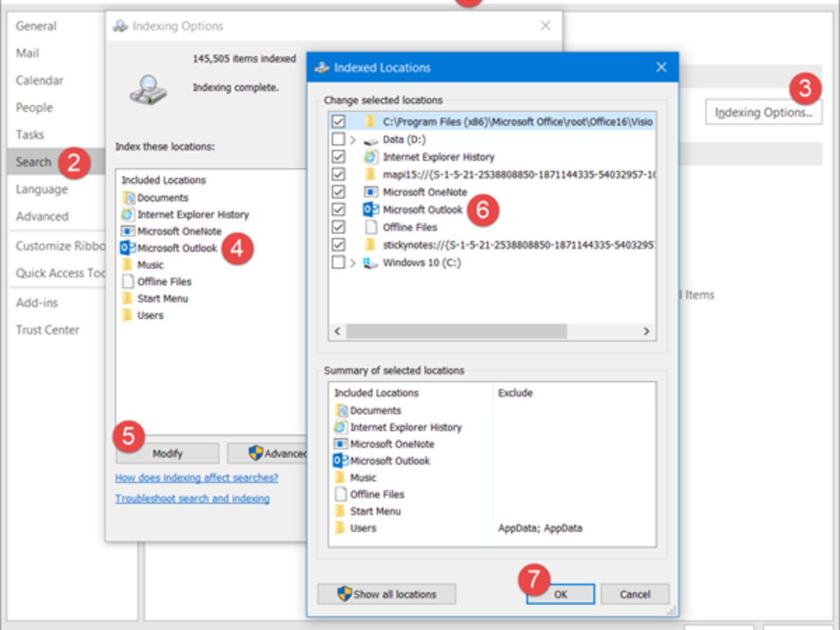Click Internet Explorer History icon in Summary list
The width and height of the screenshot is (840, 630).
pyautogui.click(x=340, y=428)
